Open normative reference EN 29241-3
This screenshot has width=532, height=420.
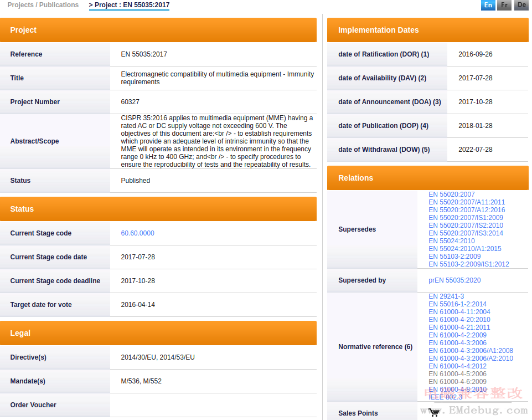tap(446, 296)
